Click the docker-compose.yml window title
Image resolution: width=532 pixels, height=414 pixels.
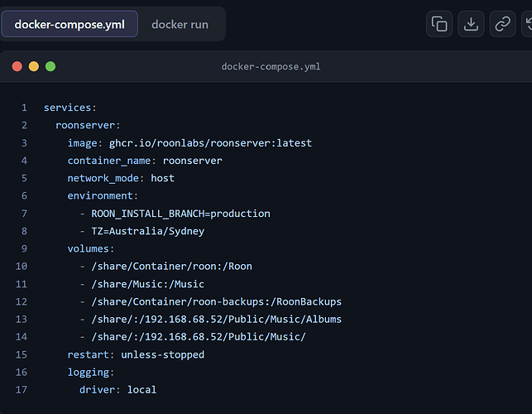coord(271,66)
